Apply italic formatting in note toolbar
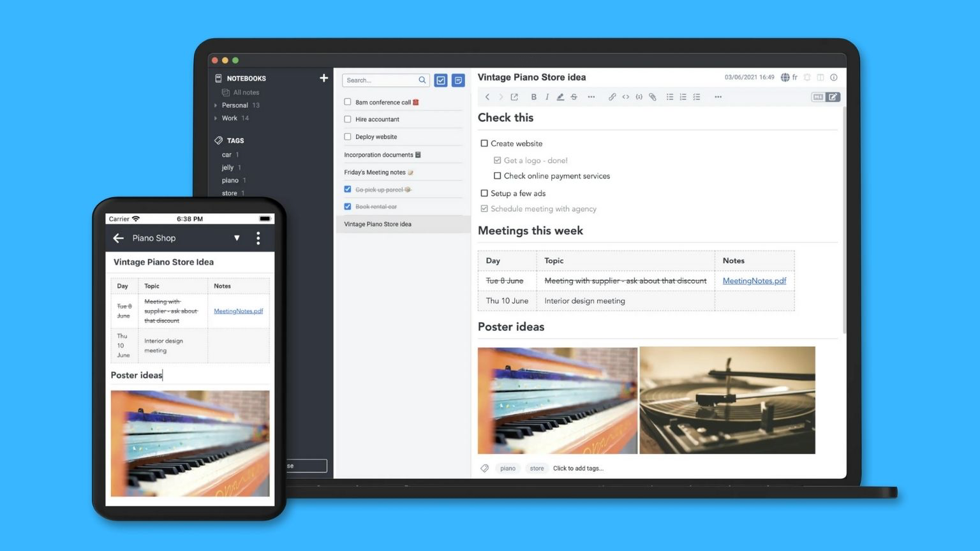 (547, 97)
